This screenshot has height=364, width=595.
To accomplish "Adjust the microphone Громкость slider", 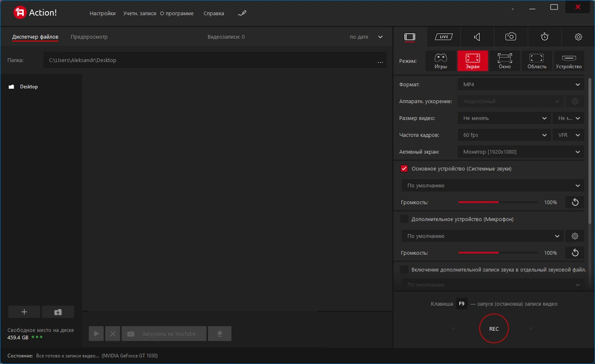I will tap(498, 253).
